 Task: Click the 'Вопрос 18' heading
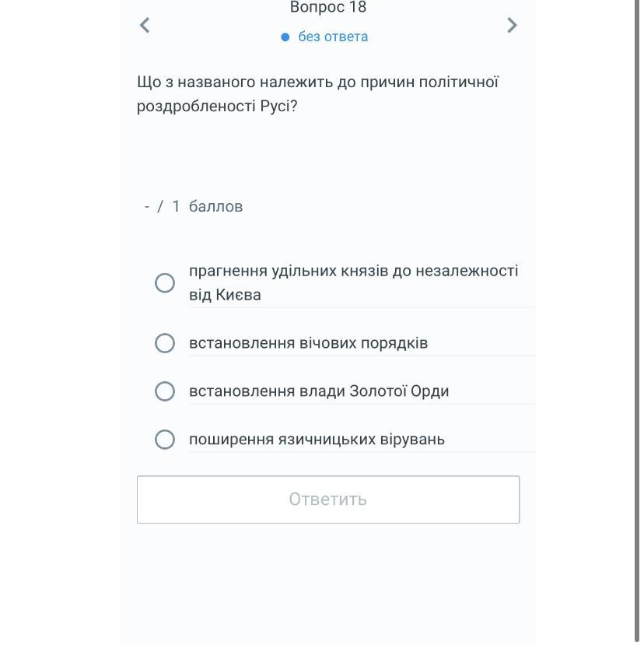click(327, 7)
